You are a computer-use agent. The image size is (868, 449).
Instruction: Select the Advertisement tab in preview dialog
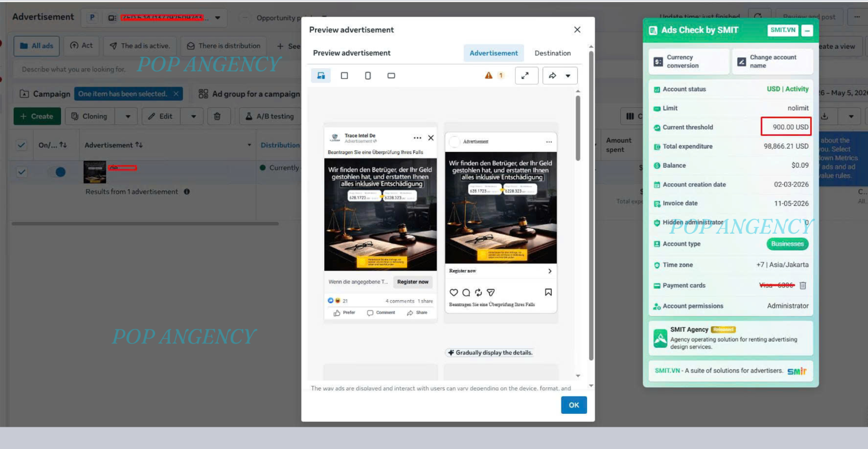(493, 53)
